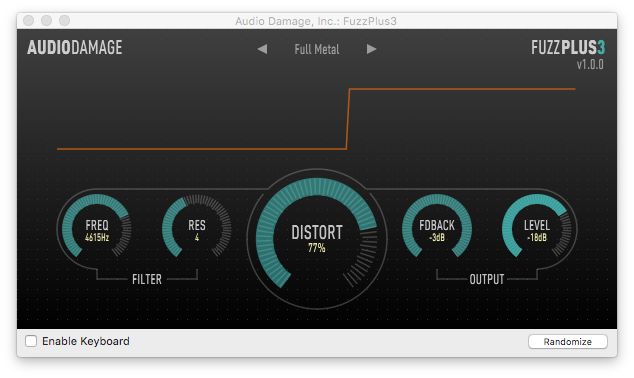The width and height of the screenshot is (634, 378).
Task: Click the AUDIODAMAGE logo
Action: click(x=75, y=47)
